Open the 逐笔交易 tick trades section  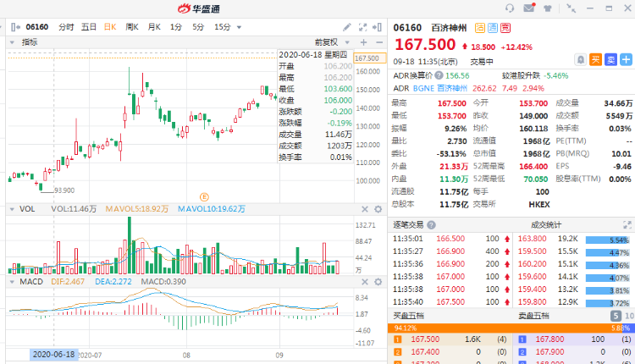point(408,224)
